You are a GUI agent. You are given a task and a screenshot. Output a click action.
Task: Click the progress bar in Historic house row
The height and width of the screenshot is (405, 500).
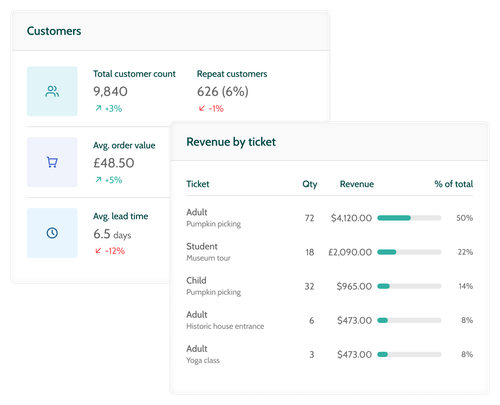[409, 320]
